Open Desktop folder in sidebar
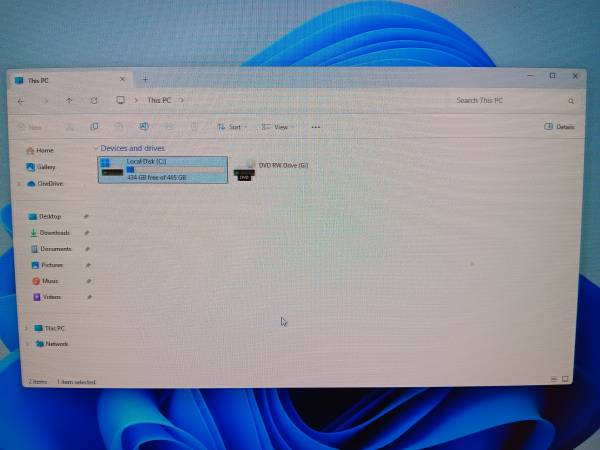 45,217
